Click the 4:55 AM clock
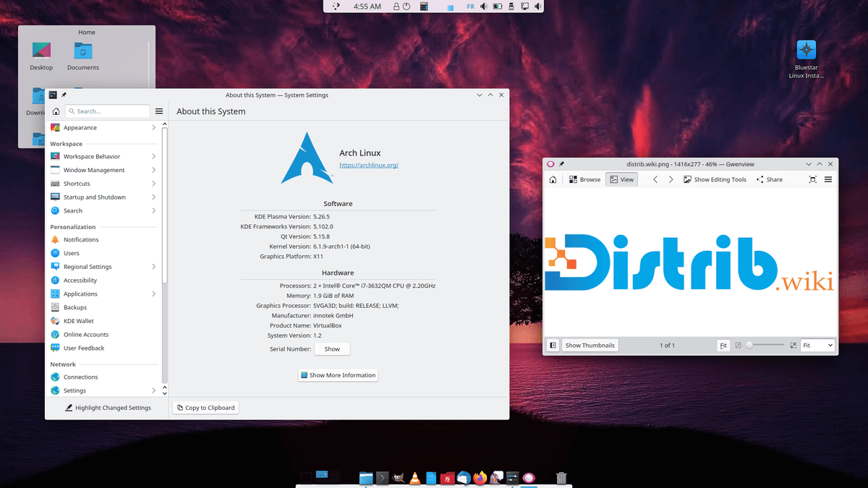The image size is (868, 488). tap(367, 7)
